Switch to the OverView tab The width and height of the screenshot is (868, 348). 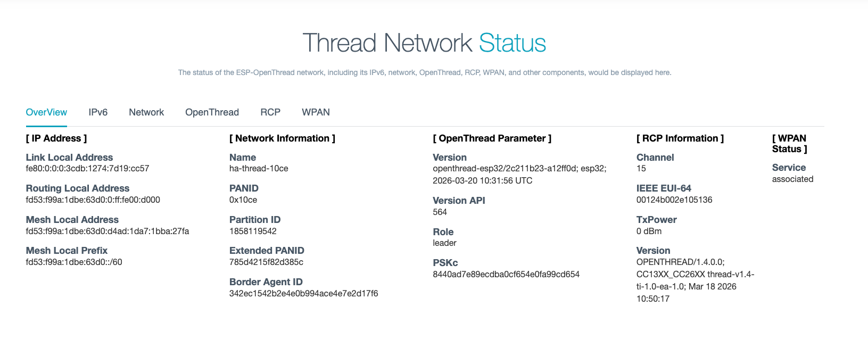point(46,112)
